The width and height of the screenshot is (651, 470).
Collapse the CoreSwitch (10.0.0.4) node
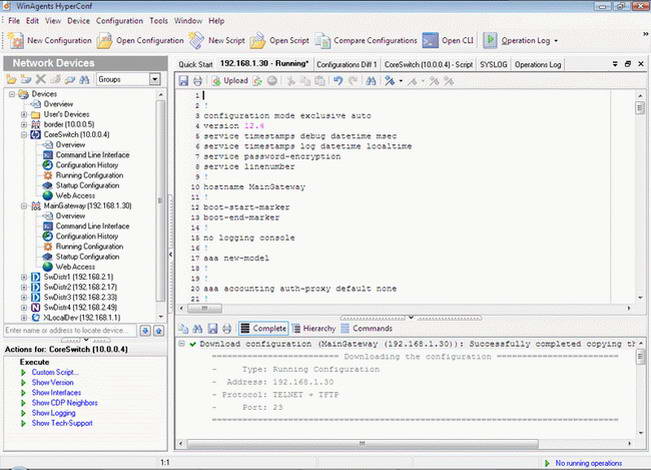point(24,135)
